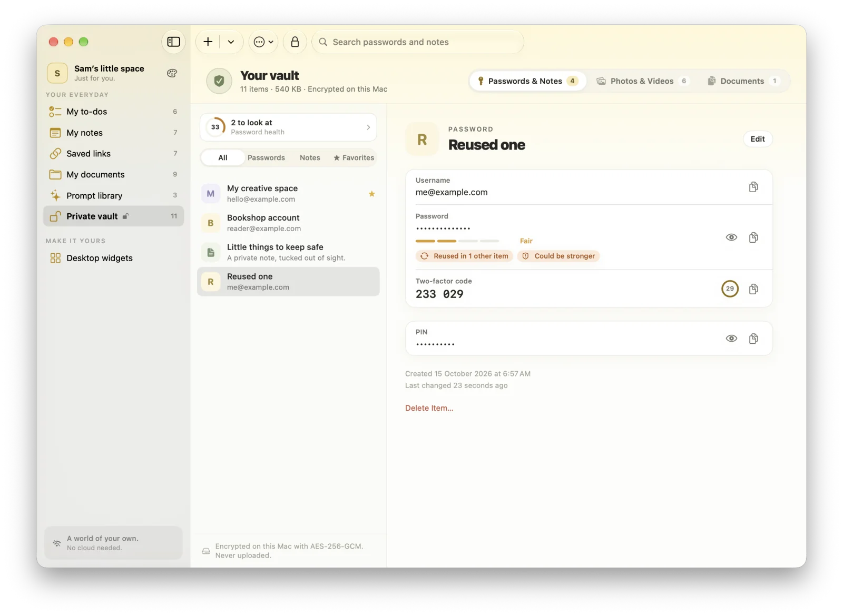Select Private vault in sidebar
This screenshot has width=843, height=616.
113,216
